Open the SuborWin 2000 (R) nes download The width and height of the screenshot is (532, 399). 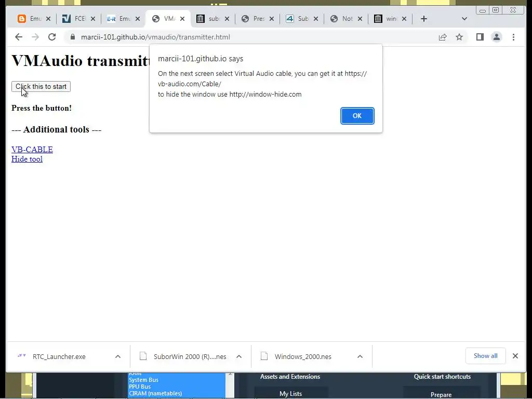[190, 356]
